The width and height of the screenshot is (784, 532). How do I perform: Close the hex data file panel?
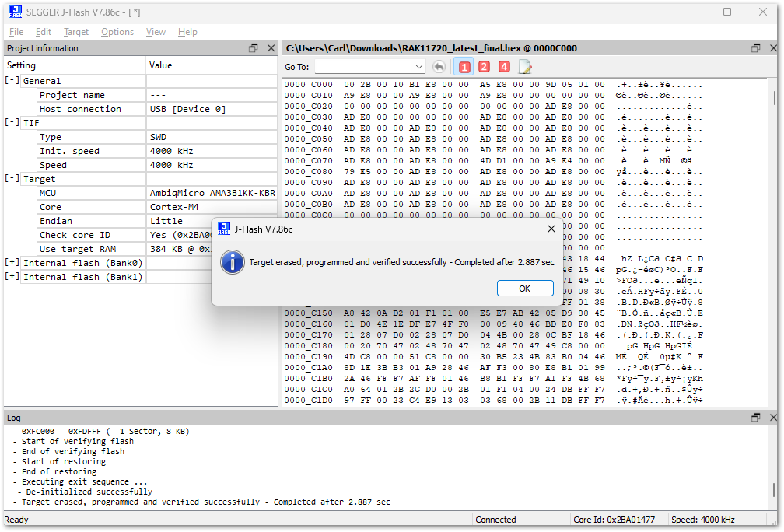(x=773, y=48)
